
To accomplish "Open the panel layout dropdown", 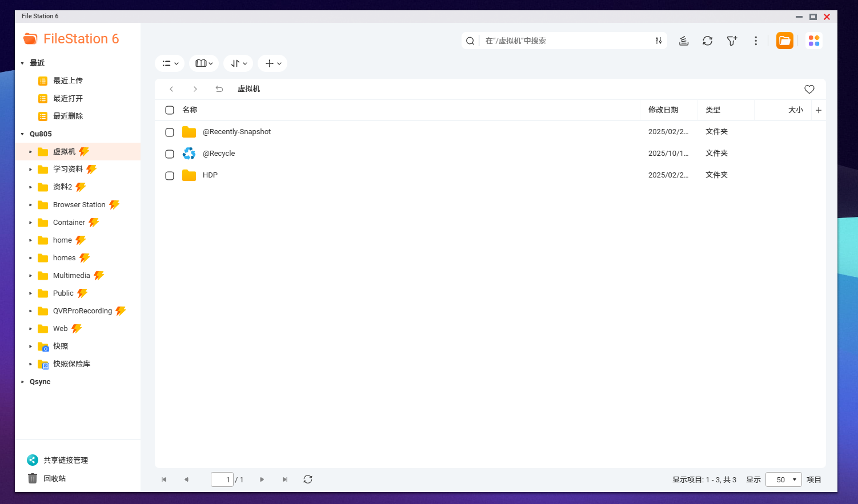I will click(204, 63).
